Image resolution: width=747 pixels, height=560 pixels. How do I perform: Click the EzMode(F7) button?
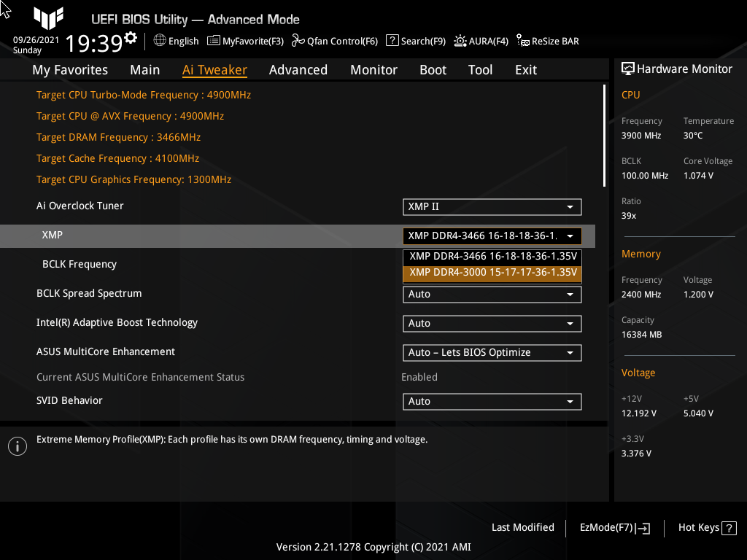tap(614, 527)
